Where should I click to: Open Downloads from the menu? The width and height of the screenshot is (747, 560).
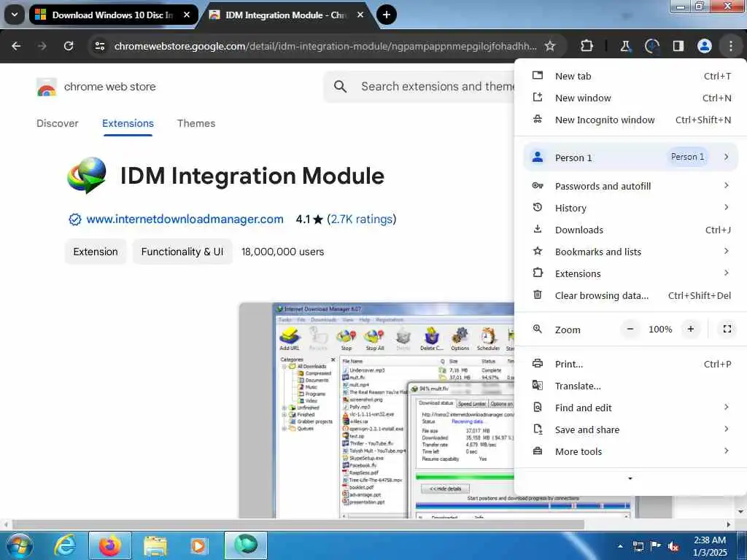631,230
